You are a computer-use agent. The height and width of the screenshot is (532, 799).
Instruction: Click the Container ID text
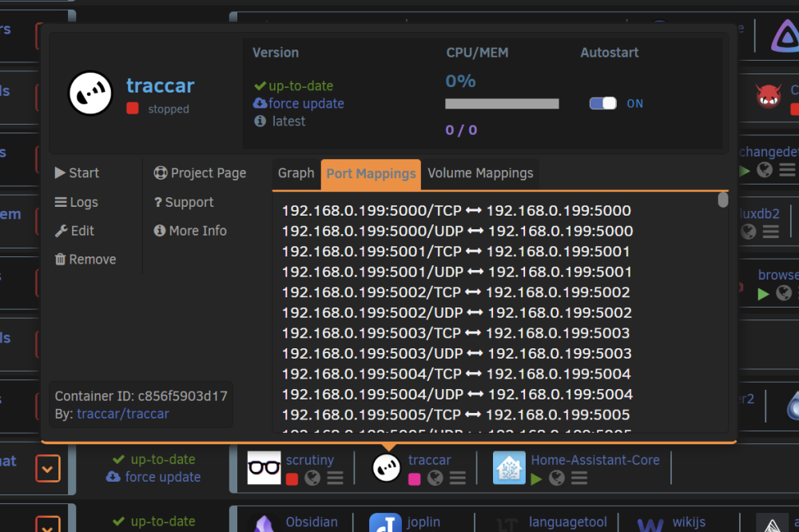[141, 396]
